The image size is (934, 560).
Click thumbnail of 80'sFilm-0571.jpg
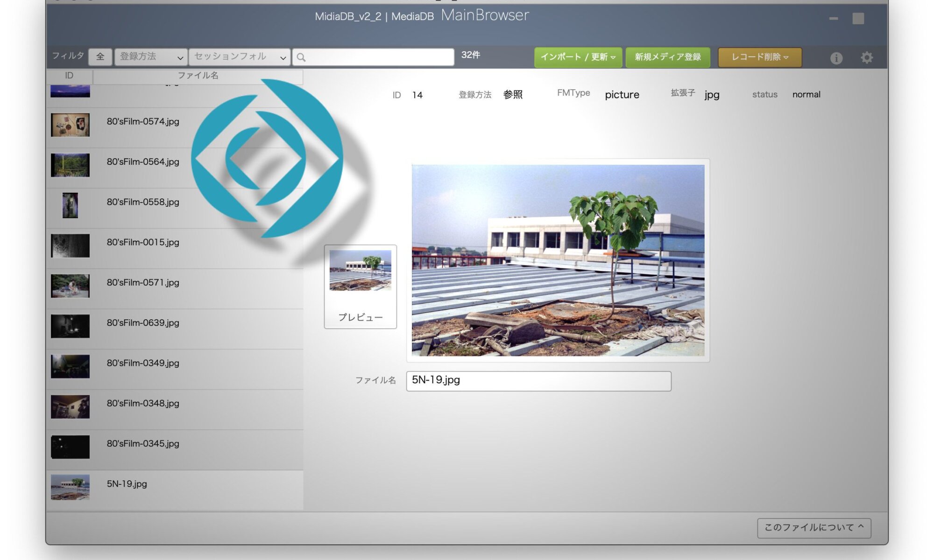70,286
